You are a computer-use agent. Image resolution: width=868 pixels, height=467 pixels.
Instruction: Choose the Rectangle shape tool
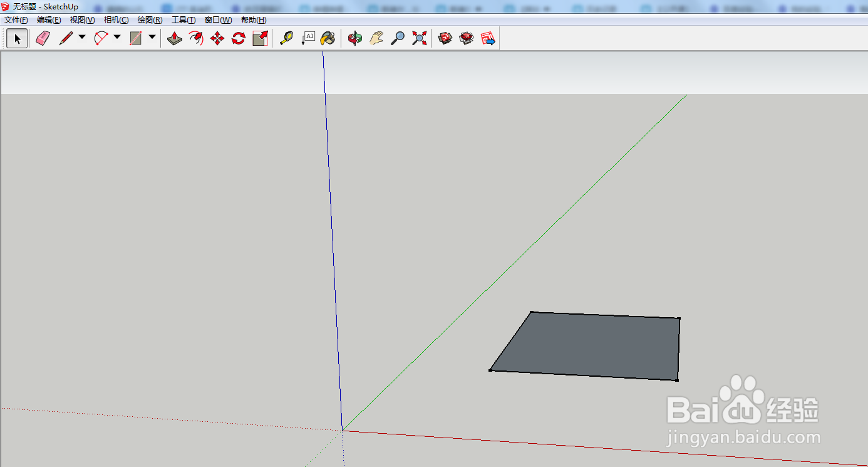point(136,39)
